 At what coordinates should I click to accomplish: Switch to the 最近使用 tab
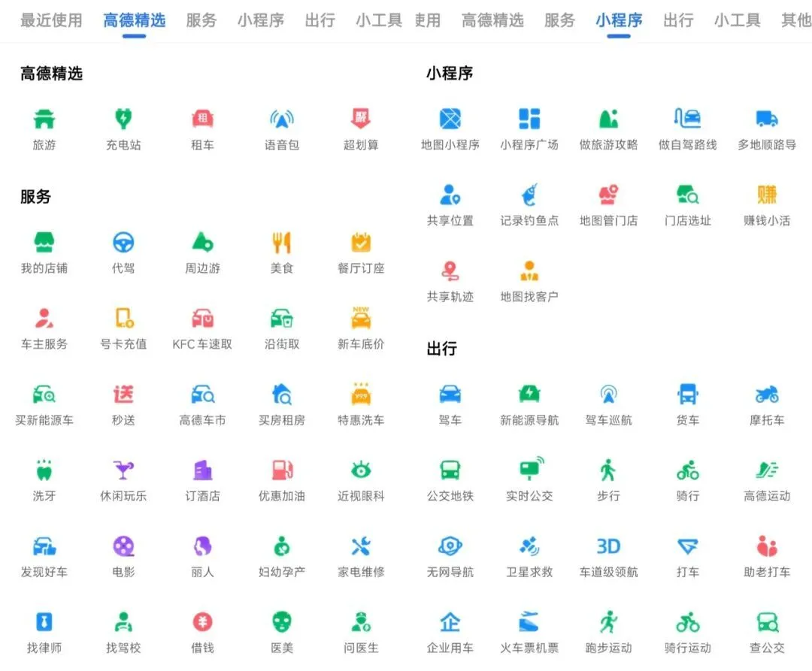[51, 21]
